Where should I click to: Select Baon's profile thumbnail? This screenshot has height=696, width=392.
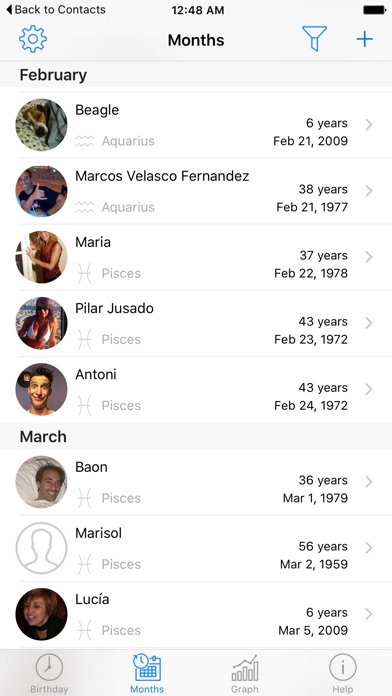(41, 482)
